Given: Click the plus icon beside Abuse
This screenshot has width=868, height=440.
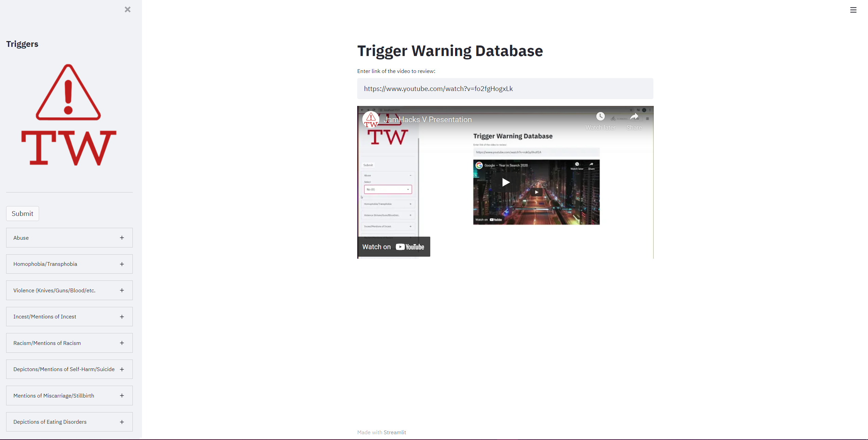Looking at the screenshot, I should [x=122, y=238].
